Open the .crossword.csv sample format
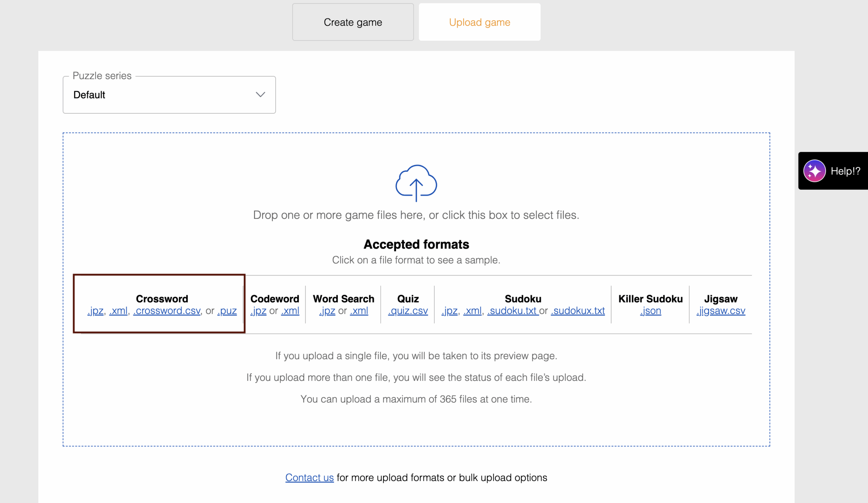868x503 pixels. 167,311
